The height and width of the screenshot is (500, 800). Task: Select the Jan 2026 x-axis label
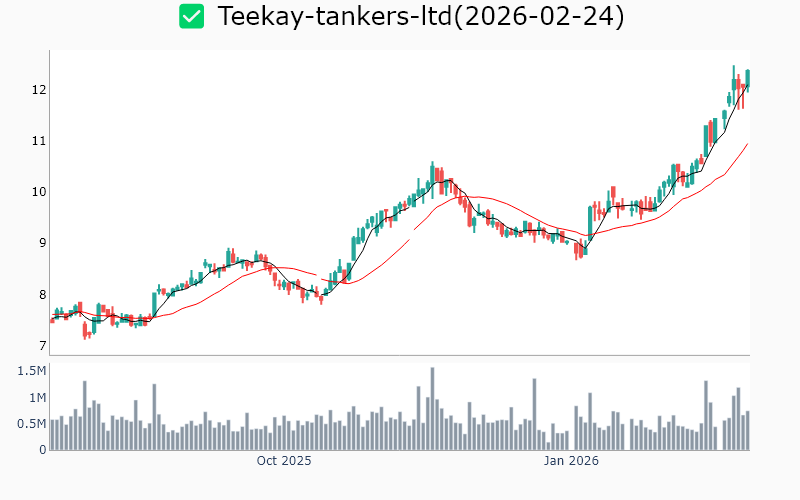(571, 461)
